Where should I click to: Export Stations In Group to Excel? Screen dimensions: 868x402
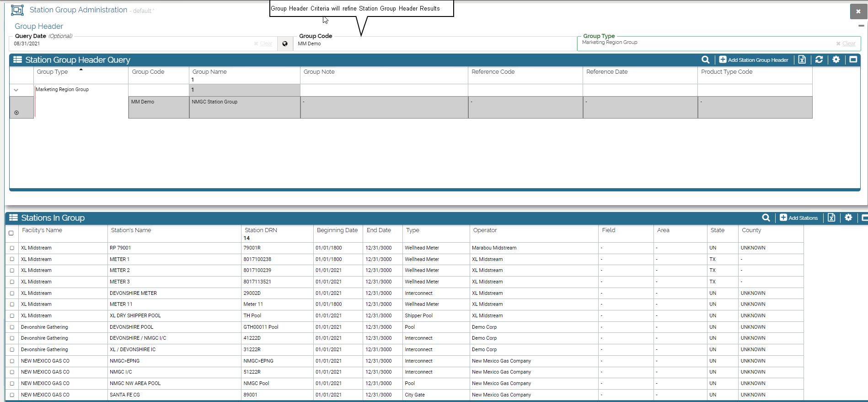pos(831,218)
